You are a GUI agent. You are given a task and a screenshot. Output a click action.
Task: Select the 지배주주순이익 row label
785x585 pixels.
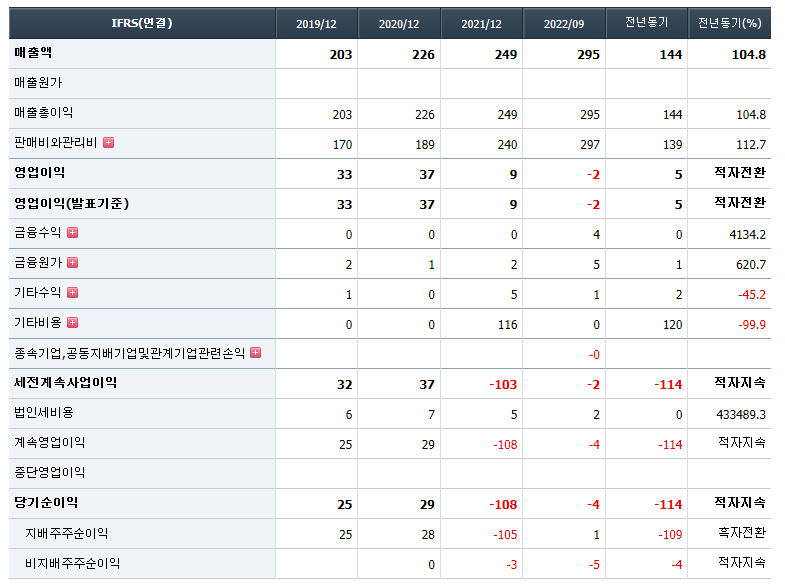pos(67,534)
